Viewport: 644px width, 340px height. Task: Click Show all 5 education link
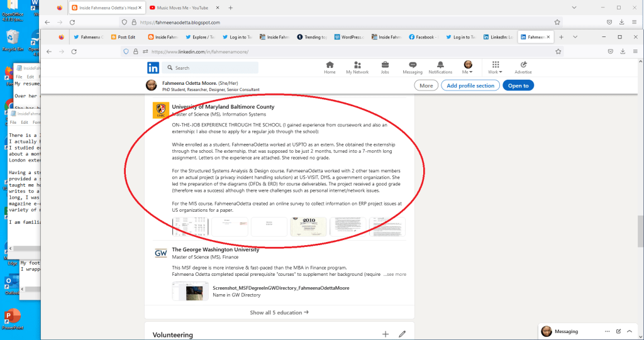(279, 312)
